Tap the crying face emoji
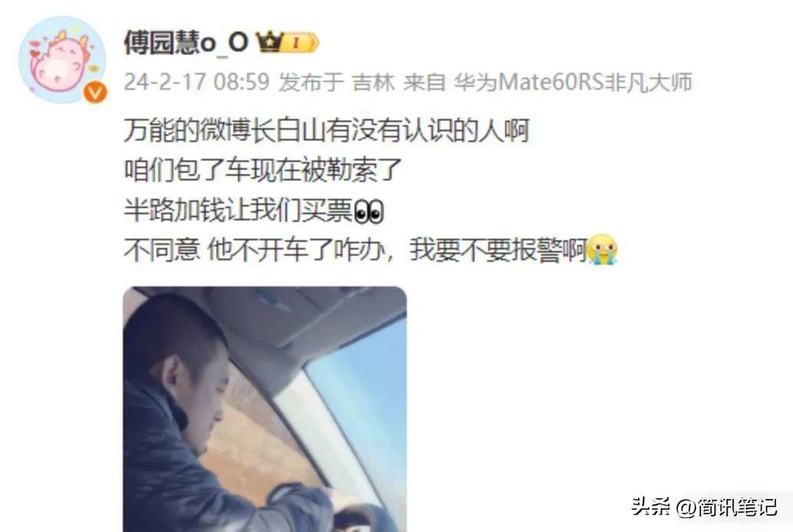 [x=603, y=249]
